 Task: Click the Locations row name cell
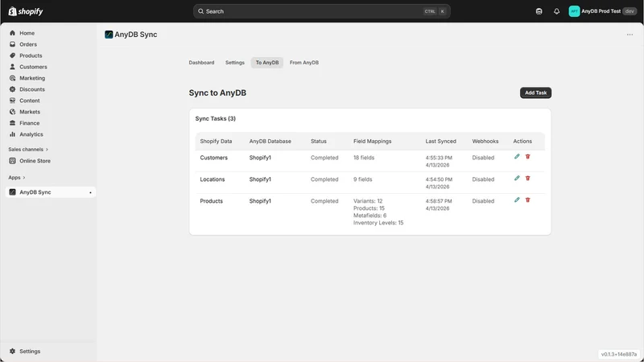(213, 179)
